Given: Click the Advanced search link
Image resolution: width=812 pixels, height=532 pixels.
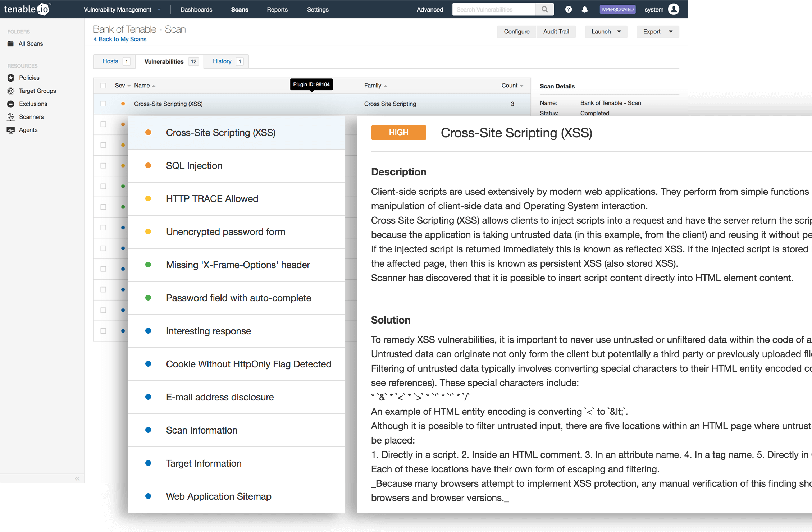Looking at the screenshot, I should pyautogui.click(x=430, y=9).
